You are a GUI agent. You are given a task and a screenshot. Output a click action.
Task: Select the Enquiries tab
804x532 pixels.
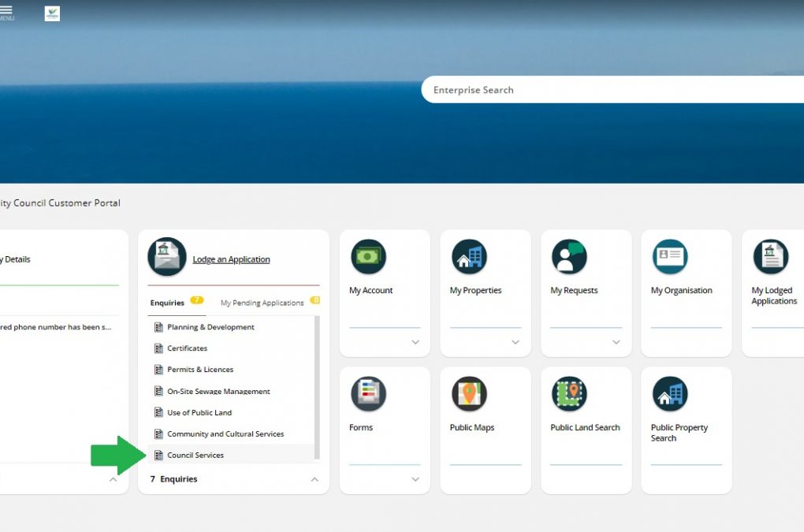click(167, 303)
